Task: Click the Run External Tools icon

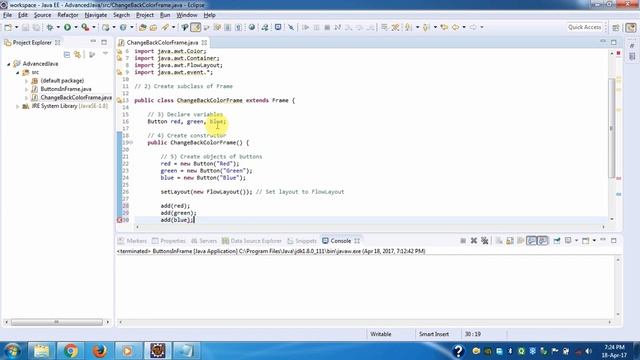Action: (x=85, y=27)
